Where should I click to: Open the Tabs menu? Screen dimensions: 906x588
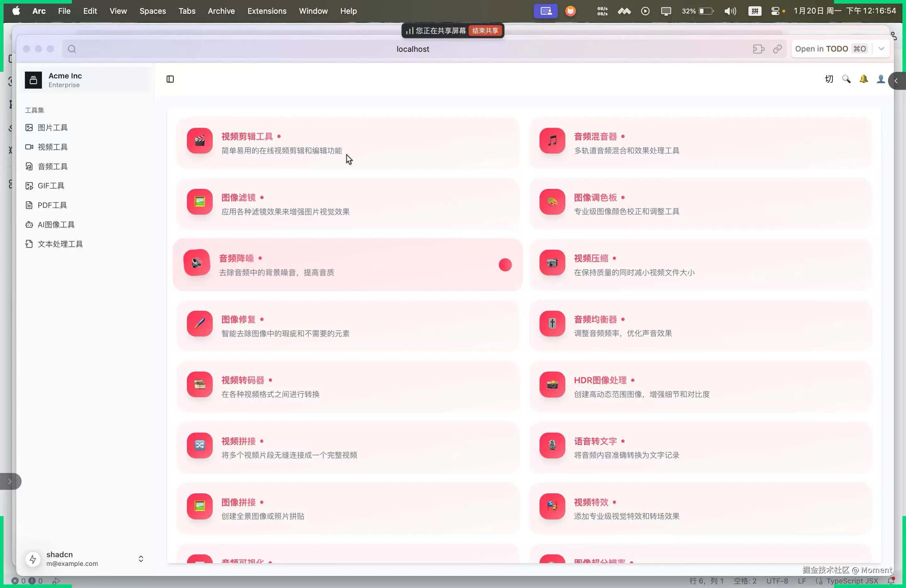(187, 11)
